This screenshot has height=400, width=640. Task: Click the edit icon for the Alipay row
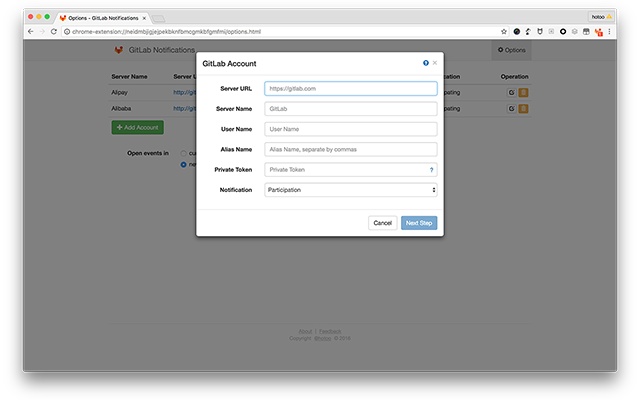(511, 93)
